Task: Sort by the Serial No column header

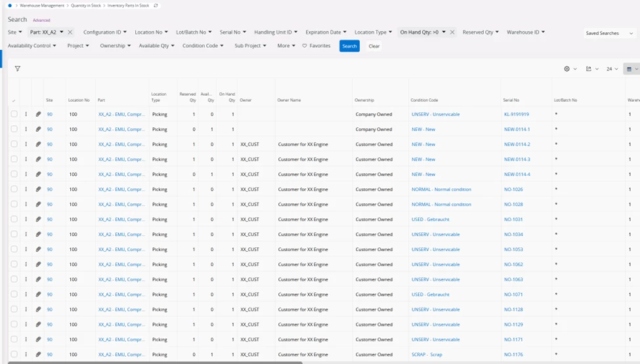Action: pyautogui.click(x=511, y=100)
